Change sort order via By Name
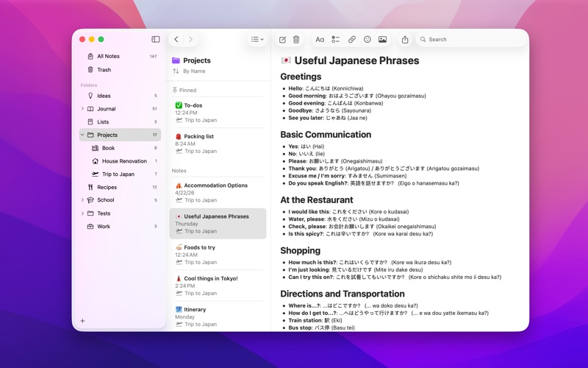This screenshot has height=368, width=588. (189, 71)
